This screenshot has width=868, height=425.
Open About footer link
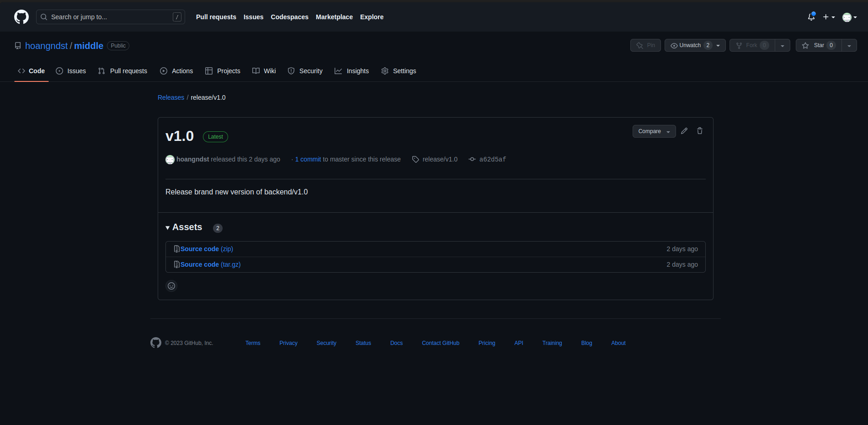point(618,343)
